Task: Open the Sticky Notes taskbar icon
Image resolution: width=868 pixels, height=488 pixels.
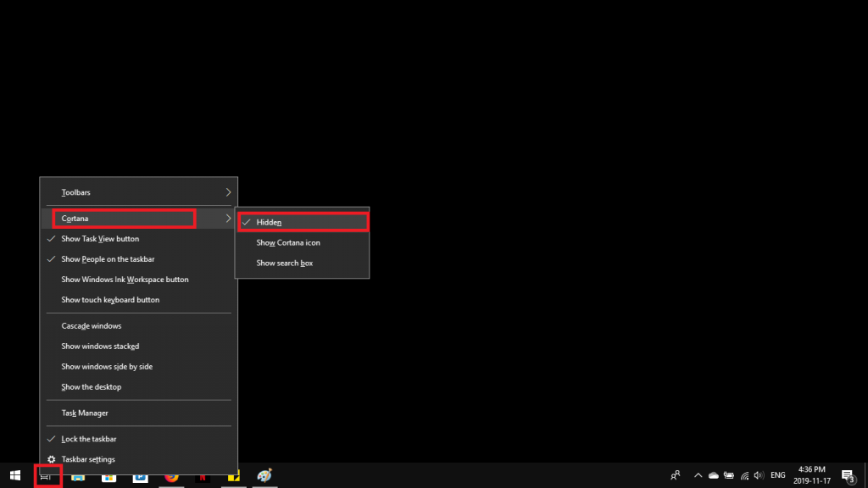Action: (x=234, y=476)
